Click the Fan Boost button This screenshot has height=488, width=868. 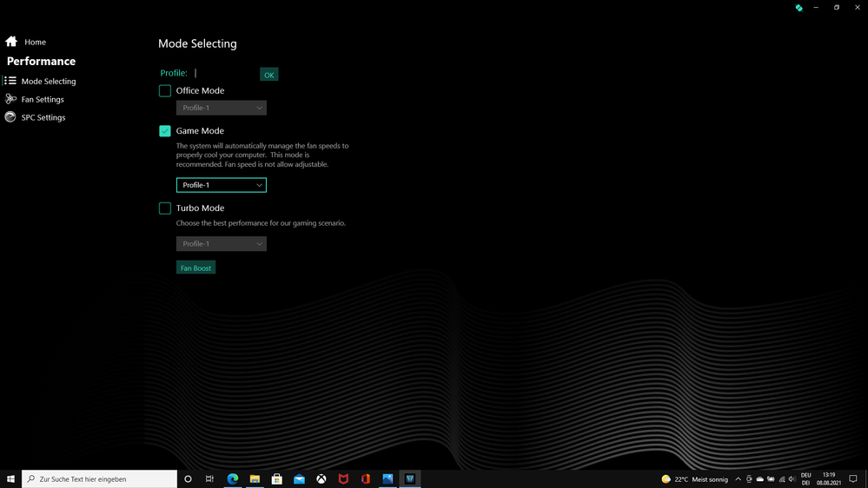point(196,267)
